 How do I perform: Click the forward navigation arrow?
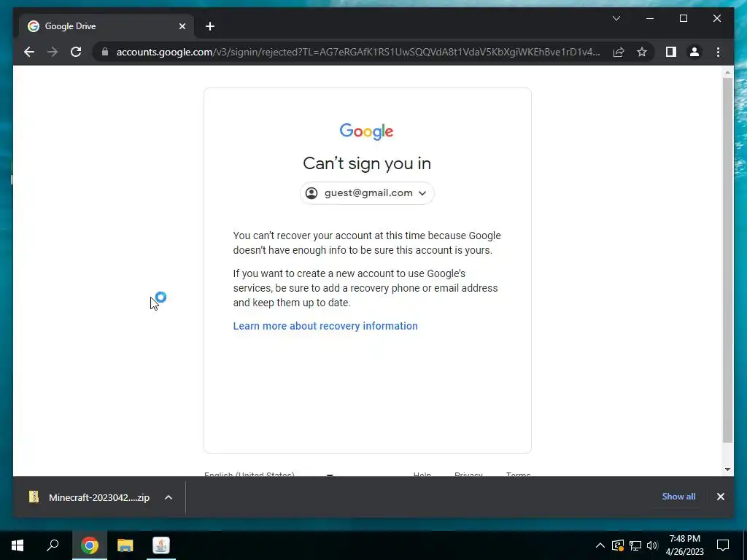coord(53,52)
